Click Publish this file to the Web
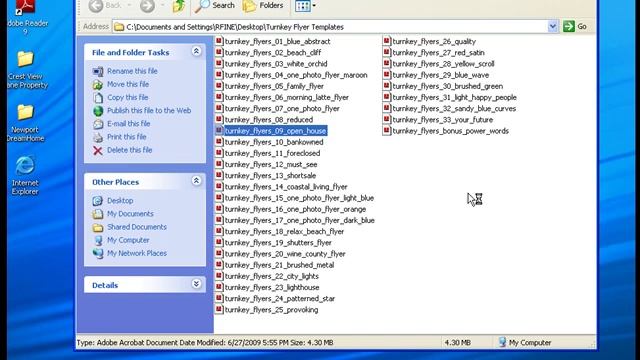 [x=149, y=111]
